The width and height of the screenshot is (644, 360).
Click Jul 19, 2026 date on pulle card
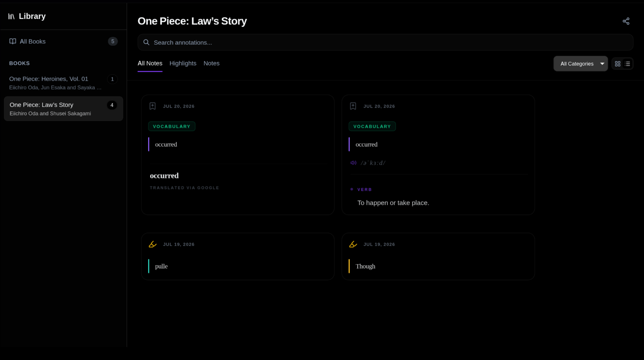tap(179, 244)
